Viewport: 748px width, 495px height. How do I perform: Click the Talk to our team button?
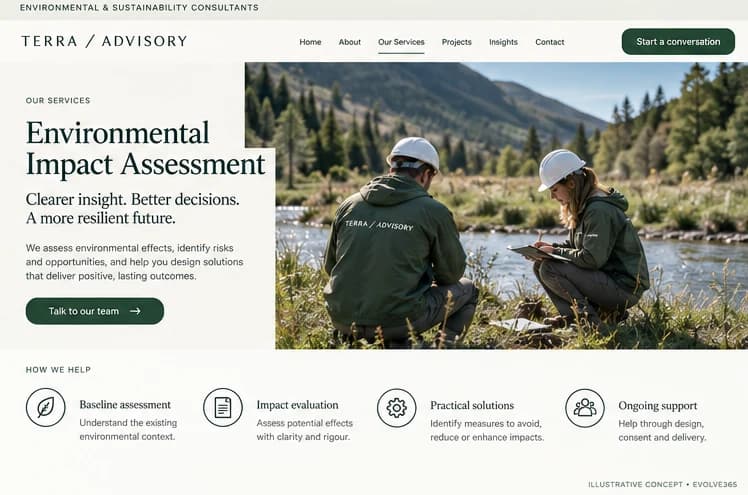click(x=94, y=311)
